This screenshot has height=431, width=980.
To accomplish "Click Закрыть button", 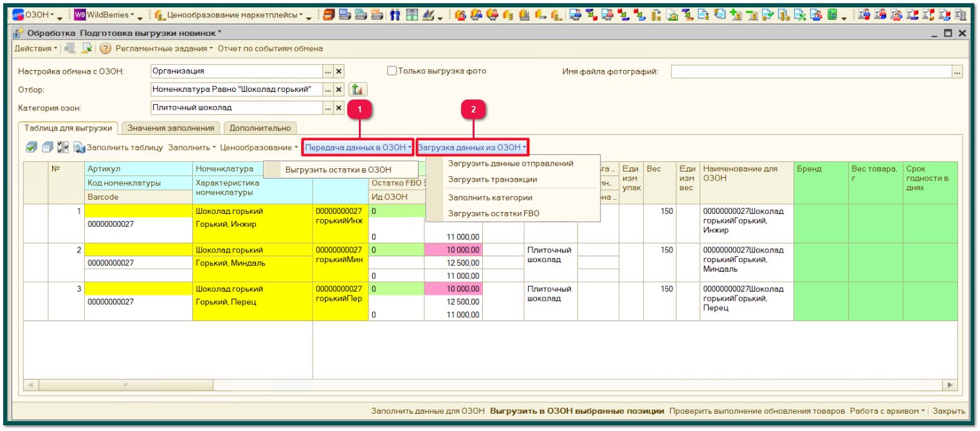I will 948,411.
